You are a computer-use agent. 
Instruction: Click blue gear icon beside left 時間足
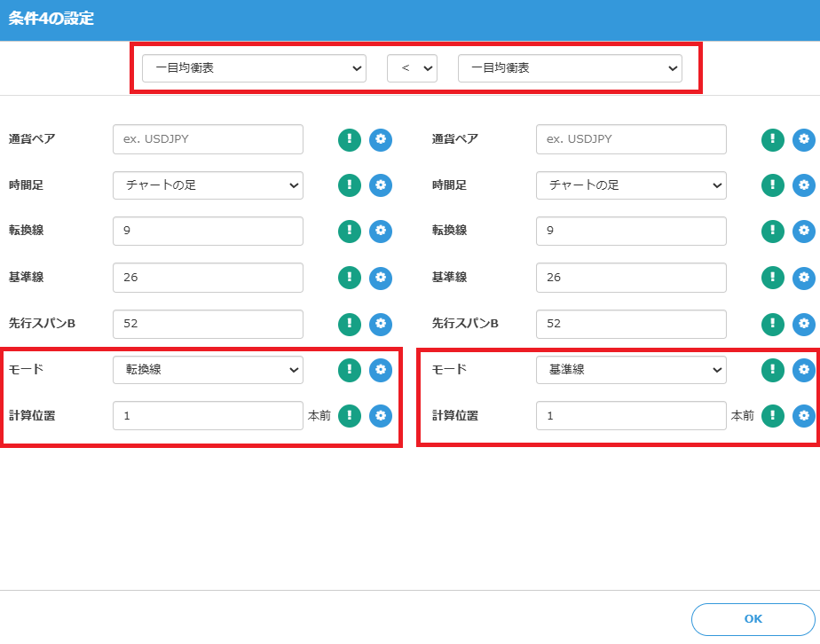click(381, 185)
